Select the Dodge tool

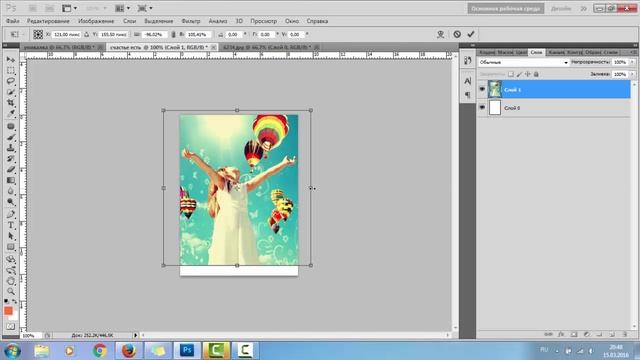(11, 202)
